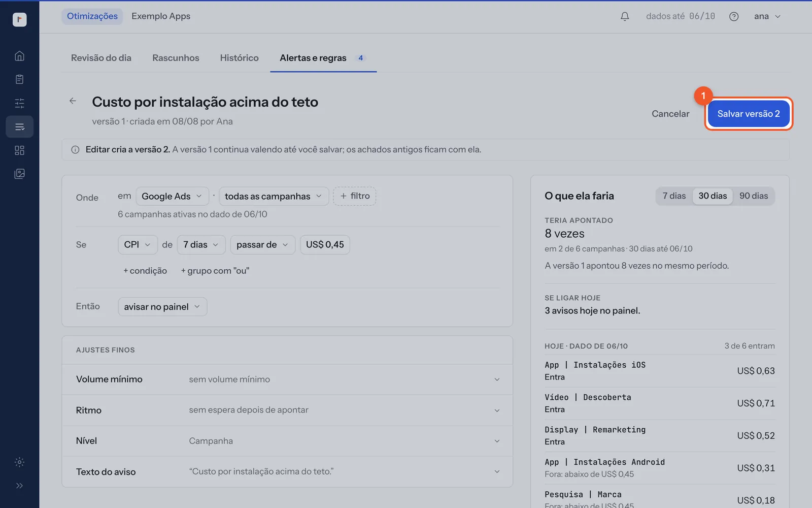This screenshot has height=508, width=812.
Task: Open the notifications bell
Action: (625, 16)
